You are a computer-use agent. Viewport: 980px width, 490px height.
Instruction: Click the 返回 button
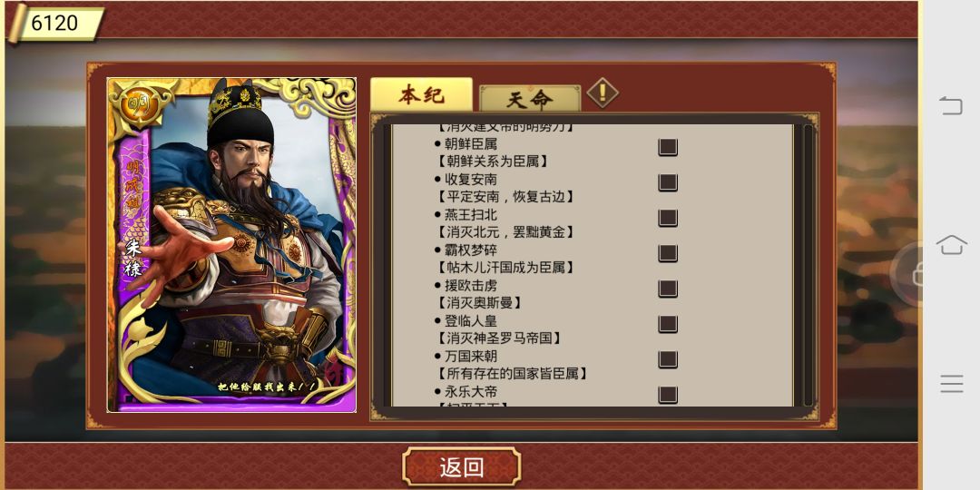point(461,466)
